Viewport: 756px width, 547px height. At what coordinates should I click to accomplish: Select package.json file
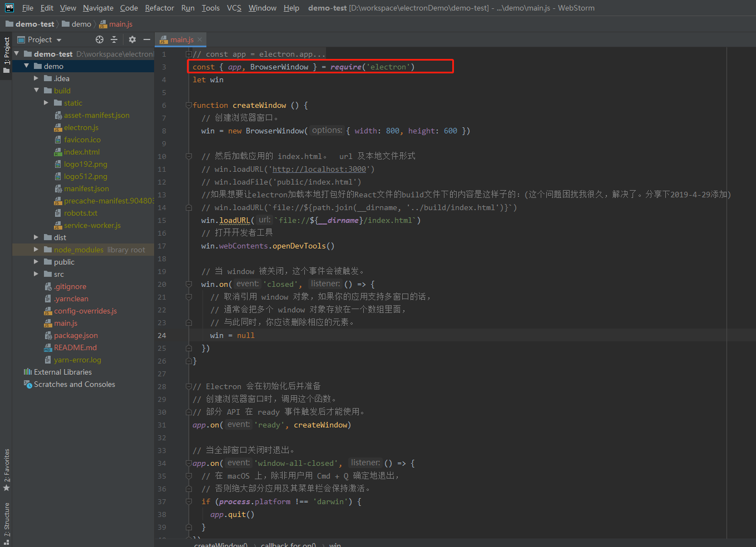[76, 335]
